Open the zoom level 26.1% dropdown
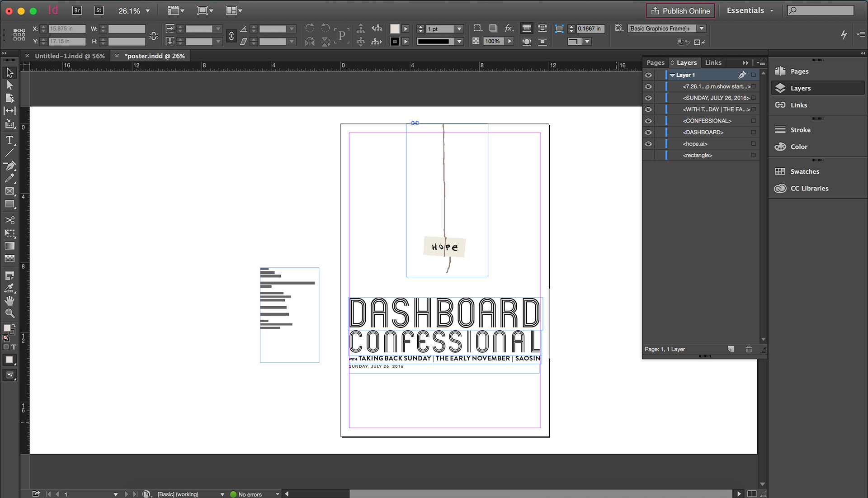 pos(147,11)
